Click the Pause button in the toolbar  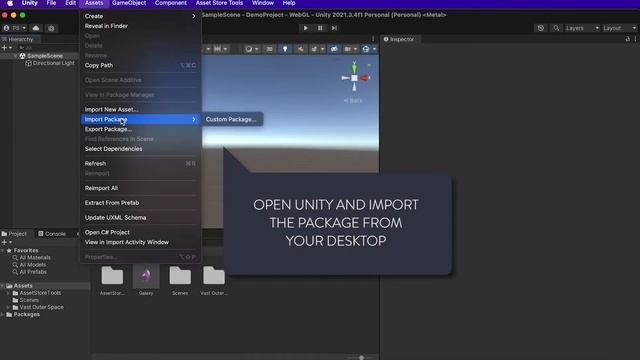320,28
